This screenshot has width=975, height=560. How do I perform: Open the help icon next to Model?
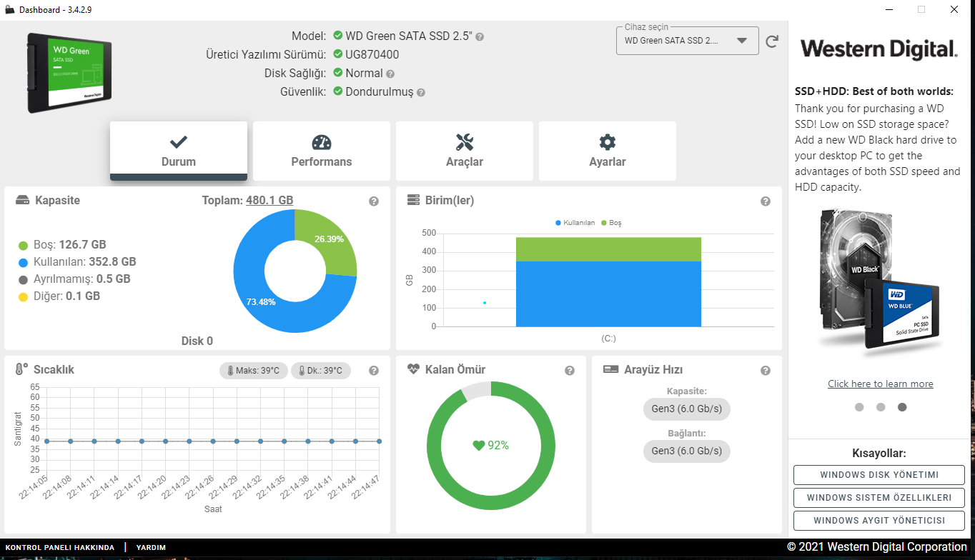pyautogui.click(x=480, y=36)
